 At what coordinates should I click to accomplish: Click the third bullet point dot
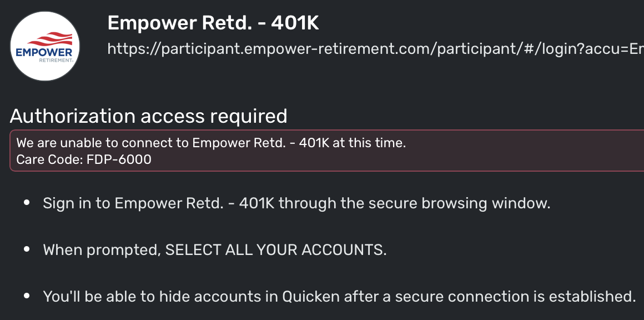27,296
